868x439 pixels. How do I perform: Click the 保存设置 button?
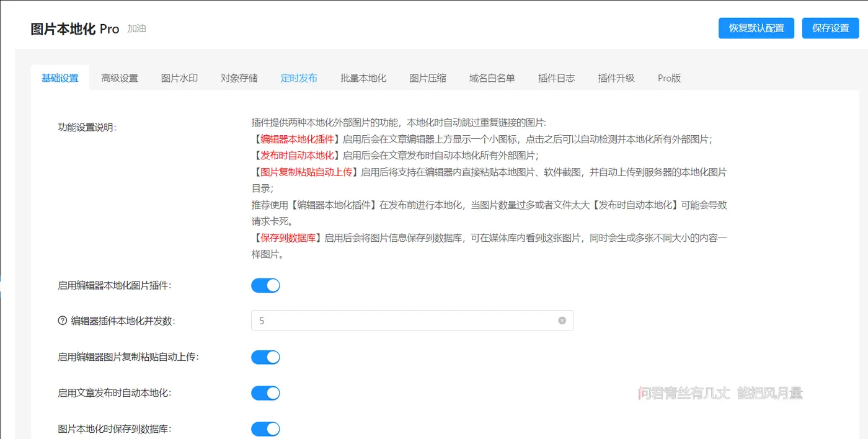click(831, 28)
